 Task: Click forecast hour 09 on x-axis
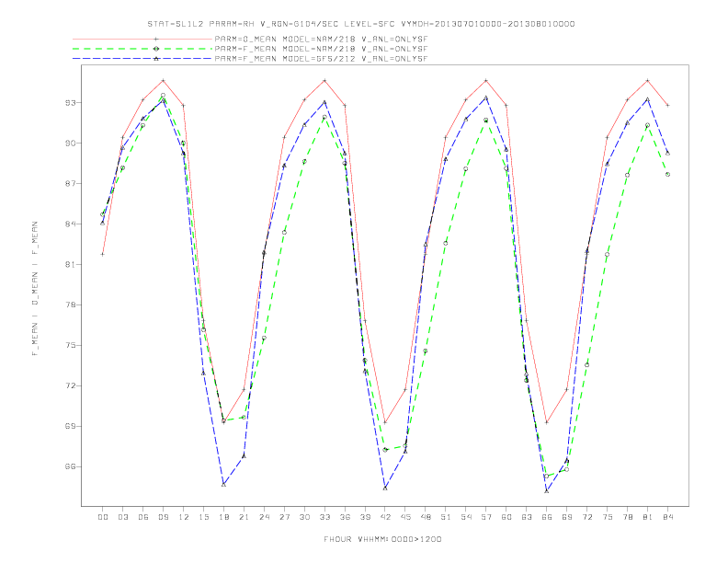[163, 517]
